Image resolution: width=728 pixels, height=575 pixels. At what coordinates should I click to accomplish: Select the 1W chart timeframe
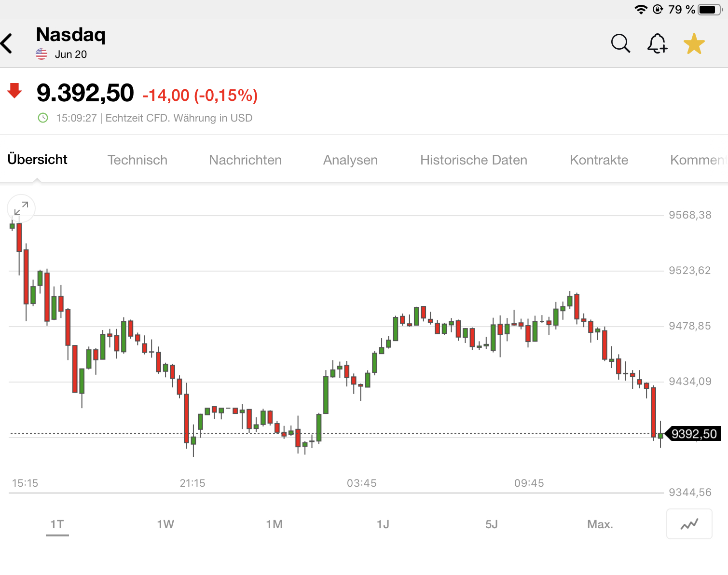[165, 524]
